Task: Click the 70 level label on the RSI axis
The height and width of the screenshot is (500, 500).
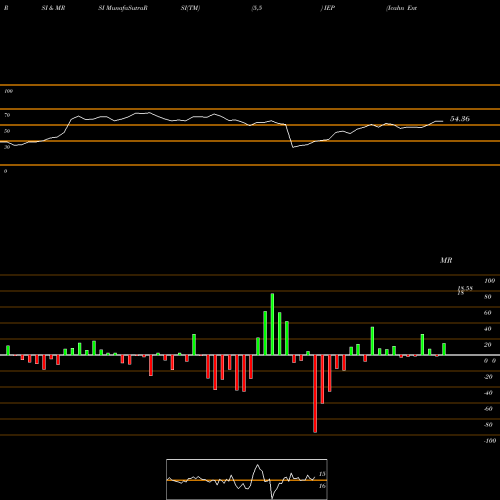Action: pyautogui.click(x=7, y=115)
